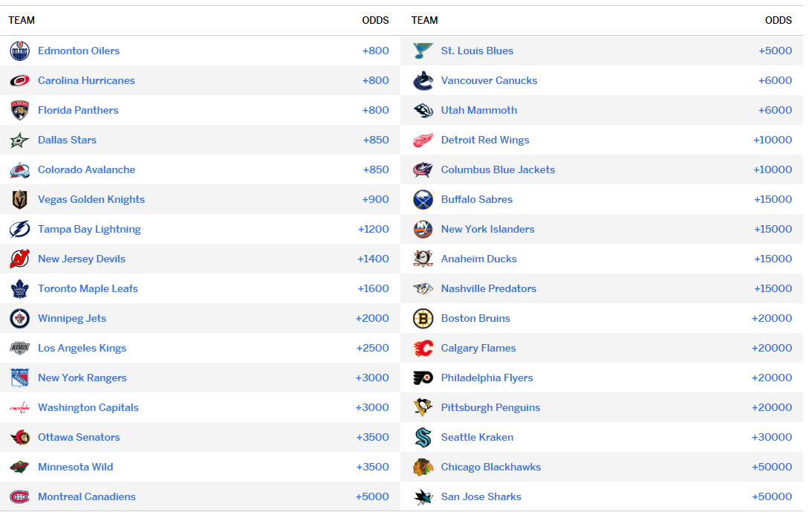Click the Washington Capitals logo

(x=19, y=408)
